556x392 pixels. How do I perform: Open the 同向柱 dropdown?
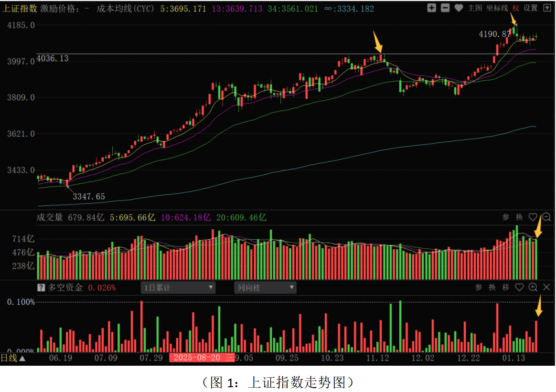tap(265, 287)
